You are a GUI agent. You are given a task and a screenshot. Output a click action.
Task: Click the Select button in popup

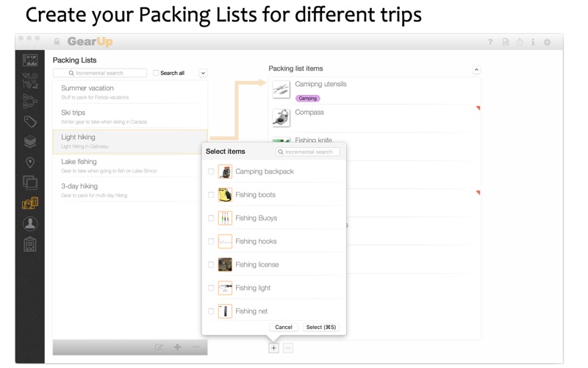tap(321, 327)
